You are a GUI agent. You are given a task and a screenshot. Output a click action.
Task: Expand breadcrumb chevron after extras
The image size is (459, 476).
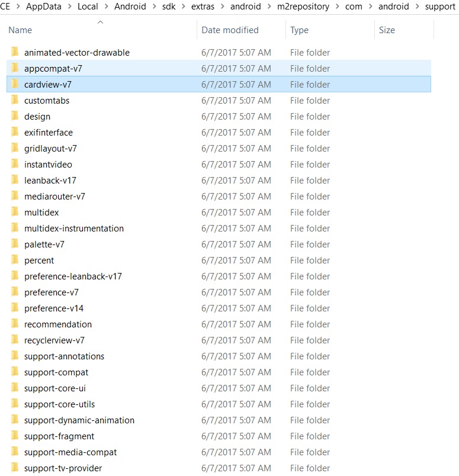pos(222,7)
